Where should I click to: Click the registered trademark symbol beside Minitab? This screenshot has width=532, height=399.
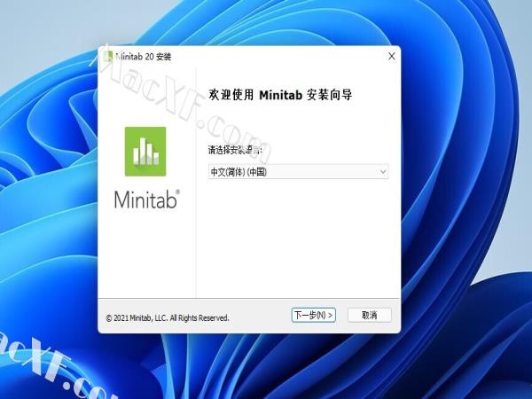(178, 192)
